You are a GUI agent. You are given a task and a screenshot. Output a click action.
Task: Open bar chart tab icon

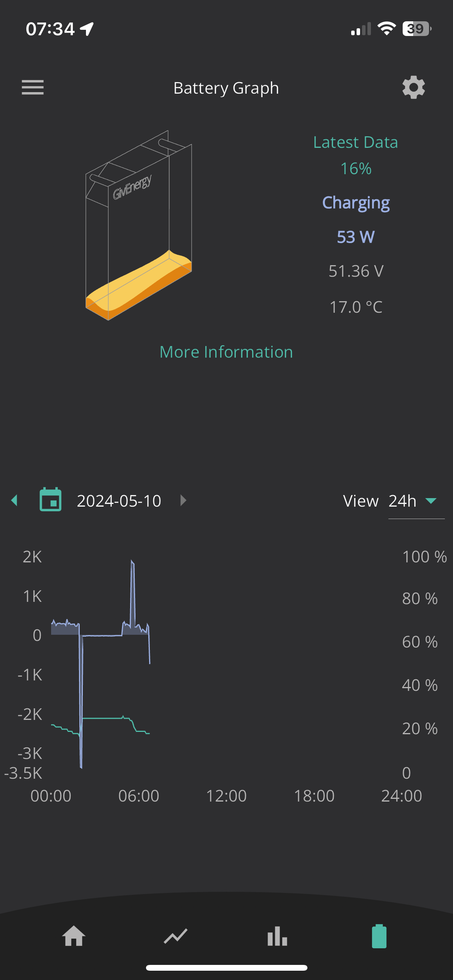(x=277, y=936)
